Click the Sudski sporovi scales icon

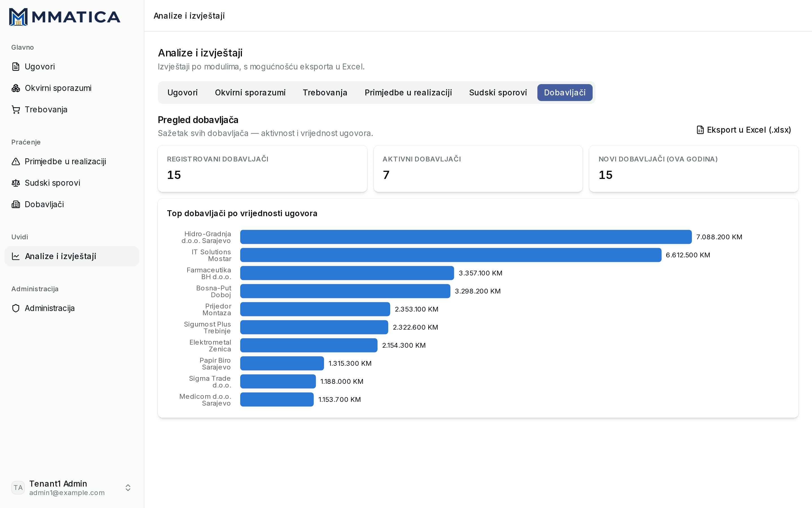[16, 183]
